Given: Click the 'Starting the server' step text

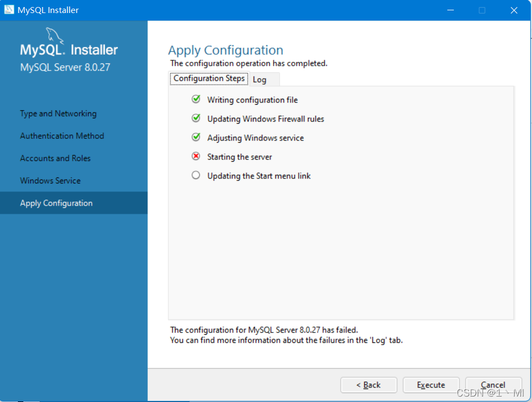Looking at the screenshot, I should [239, 157].
